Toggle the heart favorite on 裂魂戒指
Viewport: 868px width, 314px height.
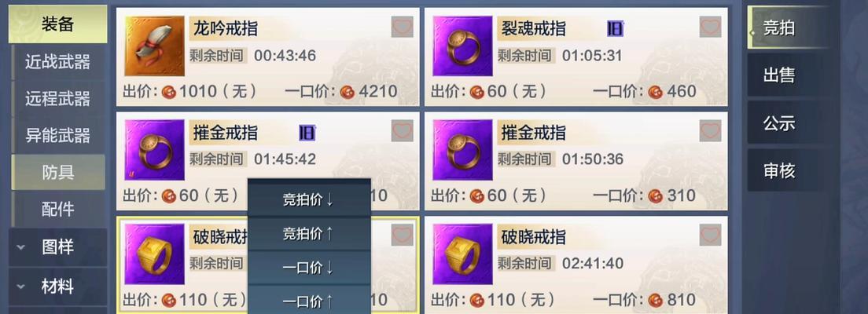710,27
